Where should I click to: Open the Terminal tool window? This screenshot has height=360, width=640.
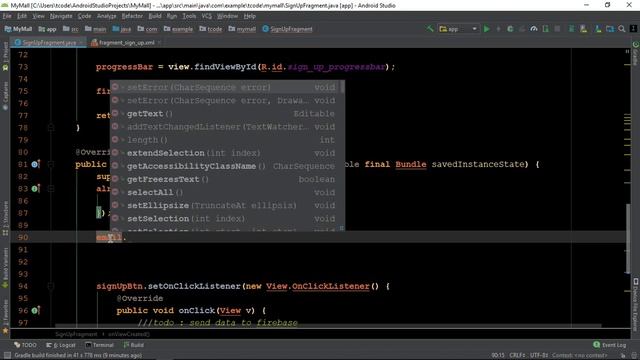coord(100,345)
